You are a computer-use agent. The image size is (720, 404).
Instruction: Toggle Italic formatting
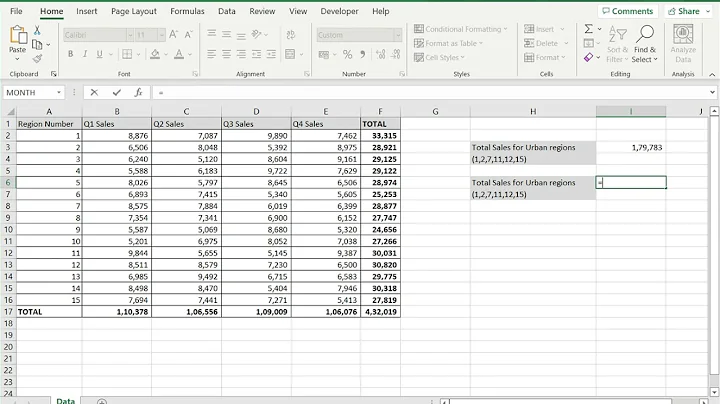[x=85, y=54]
